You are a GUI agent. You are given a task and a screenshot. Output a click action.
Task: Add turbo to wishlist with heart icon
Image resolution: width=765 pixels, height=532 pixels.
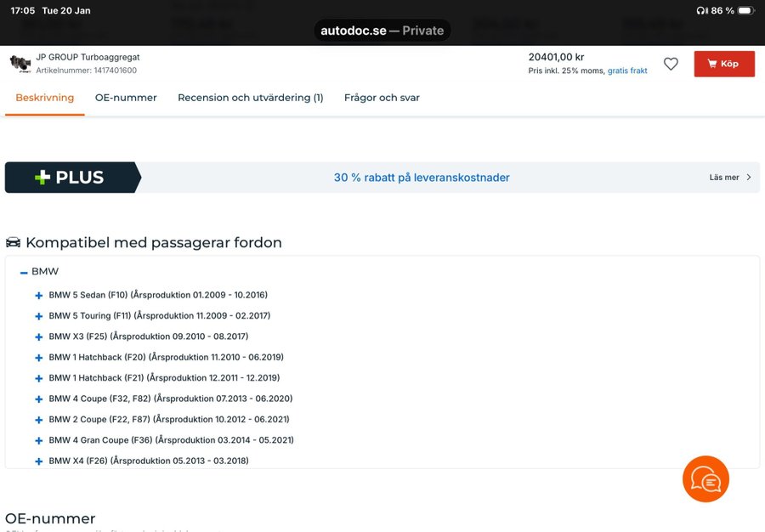point(671,64)
